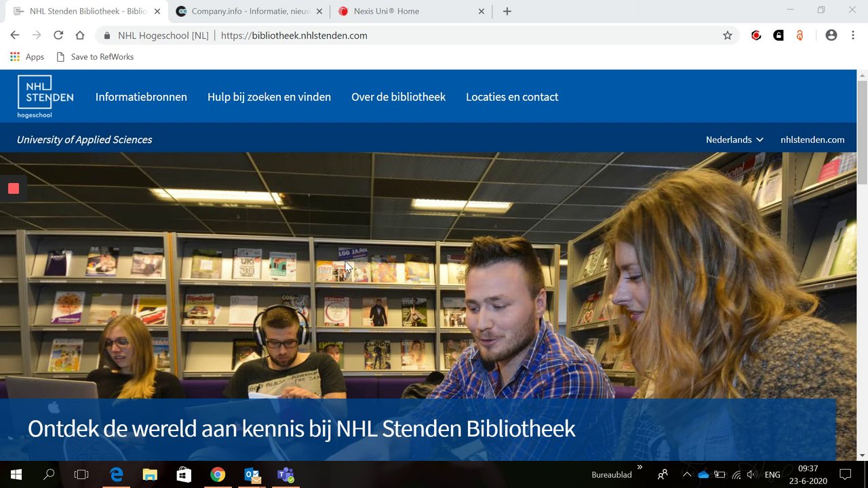Open the OneDrive cloud tray icon
The image size is (868, 488).
pyautogui.click(x=703, y=474)
